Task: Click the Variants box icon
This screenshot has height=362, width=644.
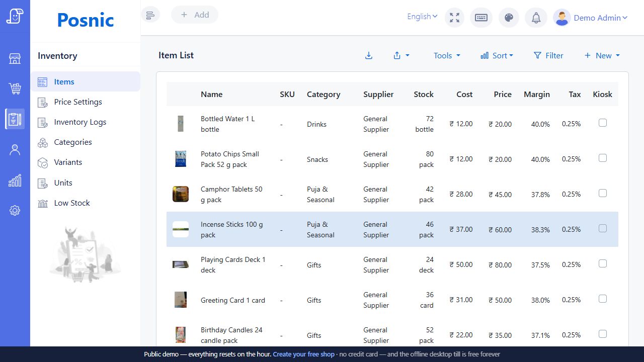Action: [x=43, y=162]
